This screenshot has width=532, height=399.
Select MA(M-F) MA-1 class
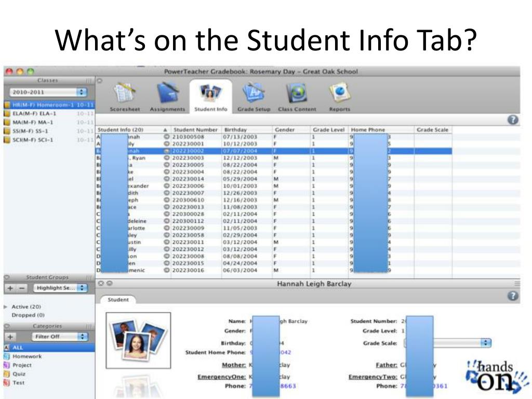coord(49,122)
